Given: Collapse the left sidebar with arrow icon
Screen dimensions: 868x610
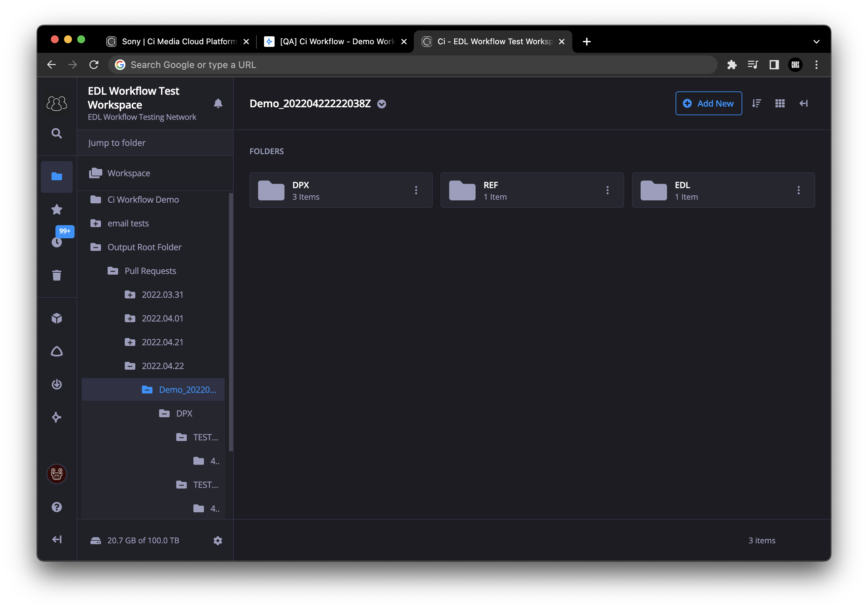Looking at the screenshot, I should coord(57,539).
